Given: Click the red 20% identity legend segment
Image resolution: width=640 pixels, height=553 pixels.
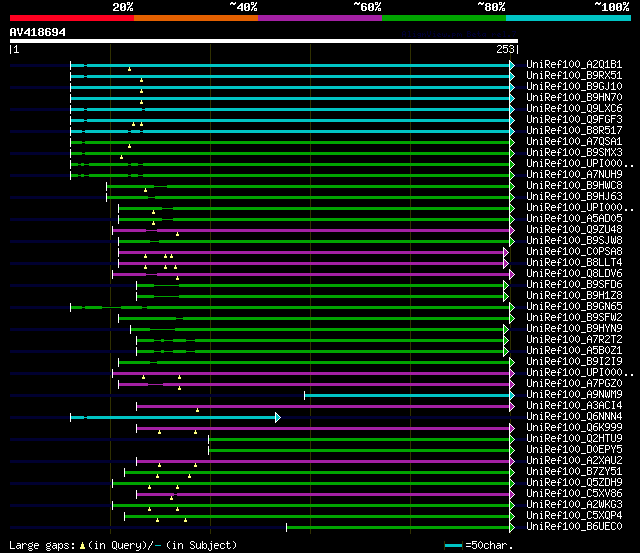Looking at the screenshot, I should pos(72,18).
